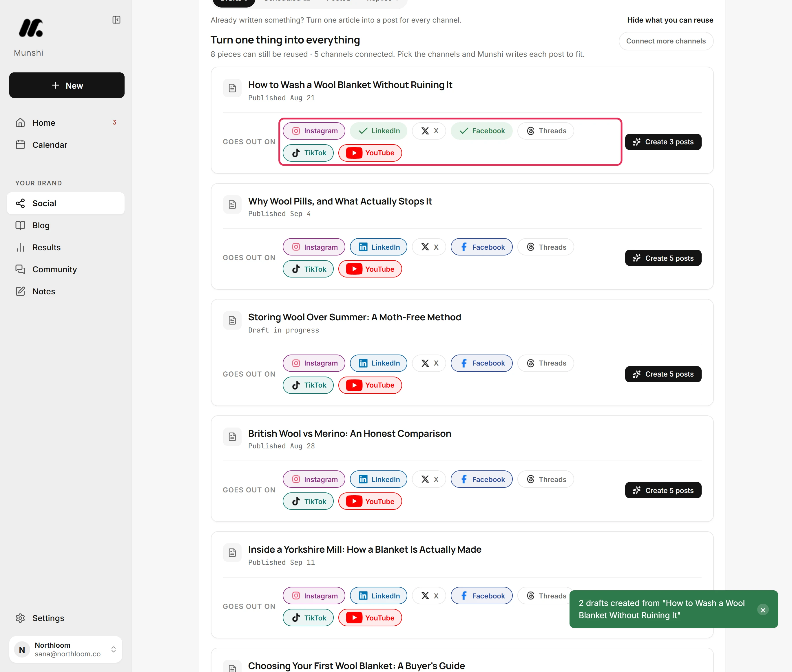
Task: Toggle Instagram for Storing Wool Over Summer
Action: point(314,364)
